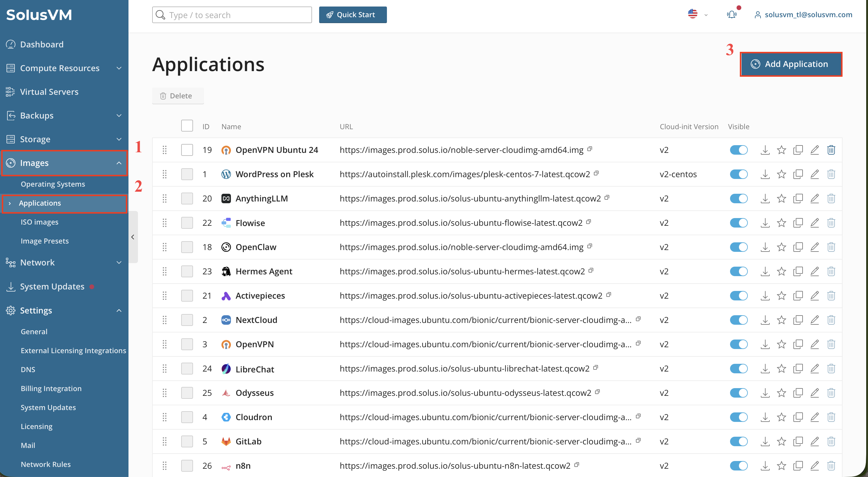Open ISO images section
Viewport: 868px width, 477px height.
[39, 222]
